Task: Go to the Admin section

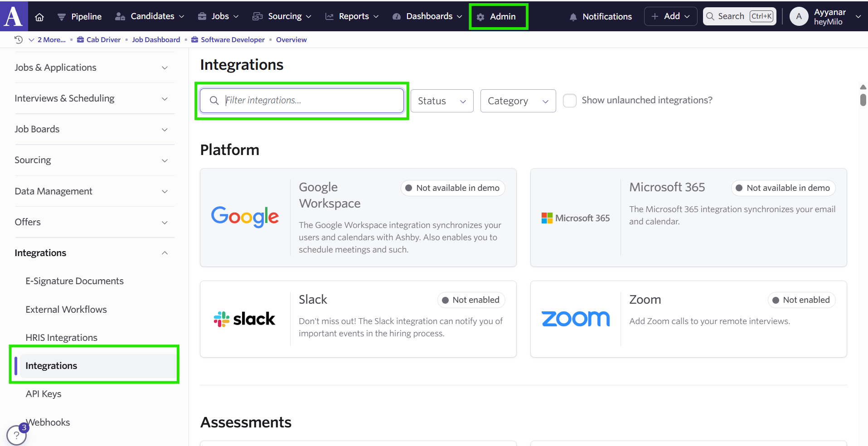Action: click(x=497, y=16)
